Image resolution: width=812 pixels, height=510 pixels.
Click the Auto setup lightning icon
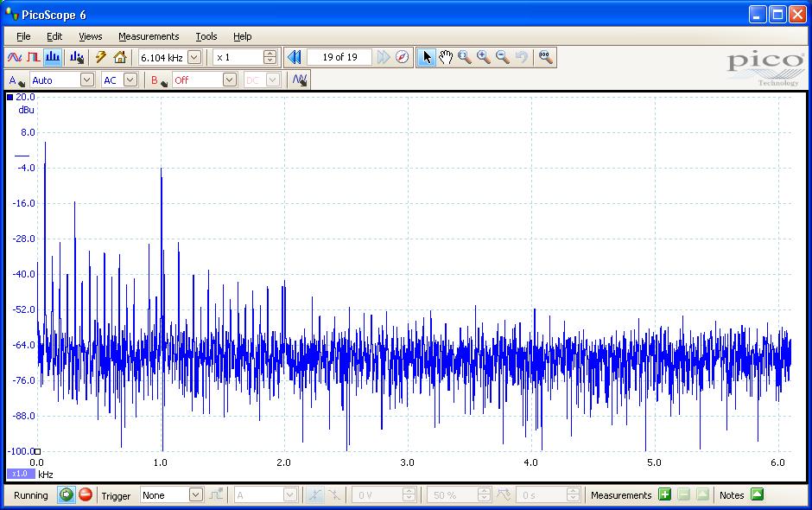[101, 58]
